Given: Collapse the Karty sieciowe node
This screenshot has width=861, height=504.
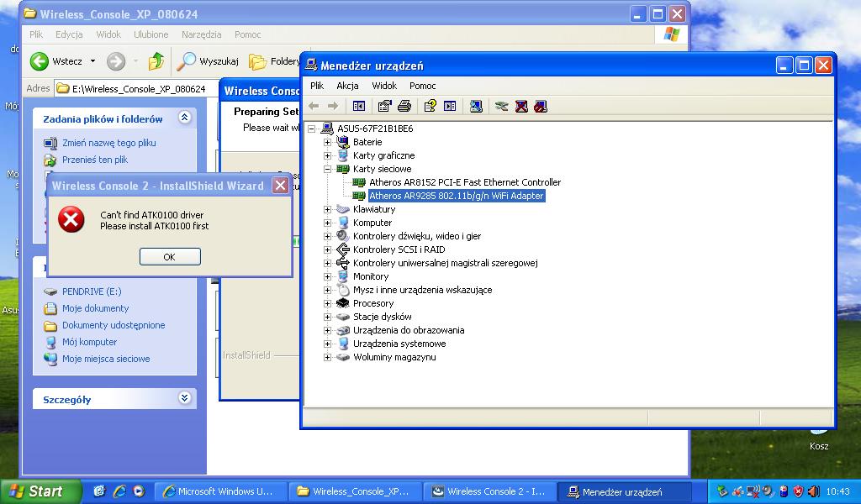Looking at the screenshot, I should [328, 169].
